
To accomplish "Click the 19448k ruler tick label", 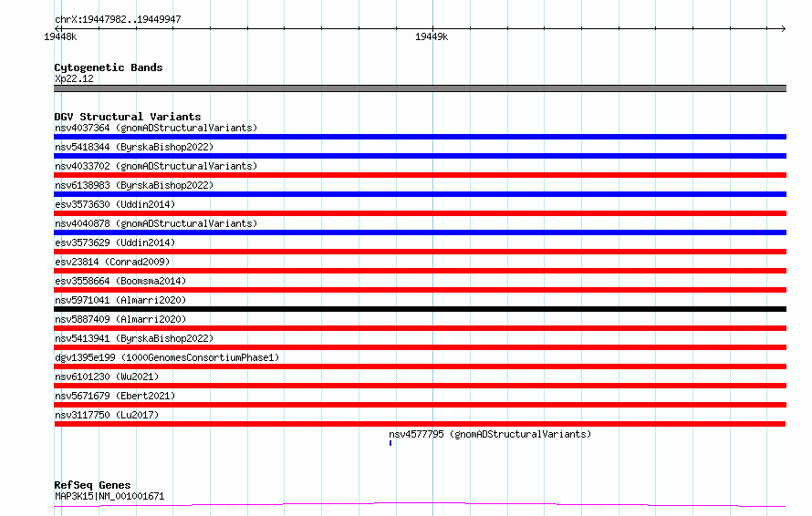I will (x=60, y=36).
